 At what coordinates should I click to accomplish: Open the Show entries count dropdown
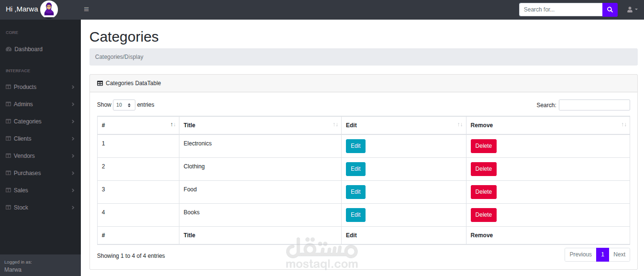click(x=124, y=105)
